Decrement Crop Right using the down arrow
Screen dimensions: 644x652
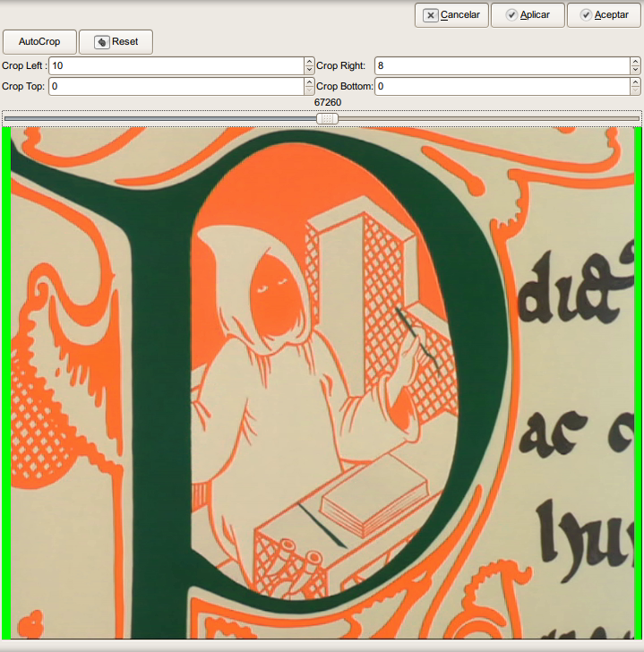[635, 71]
